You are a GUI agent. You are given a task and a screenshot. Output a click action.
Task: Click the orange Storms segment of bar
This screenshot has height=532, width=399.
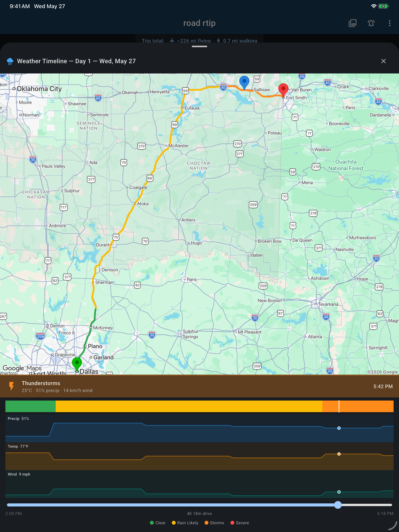(358, 406)
